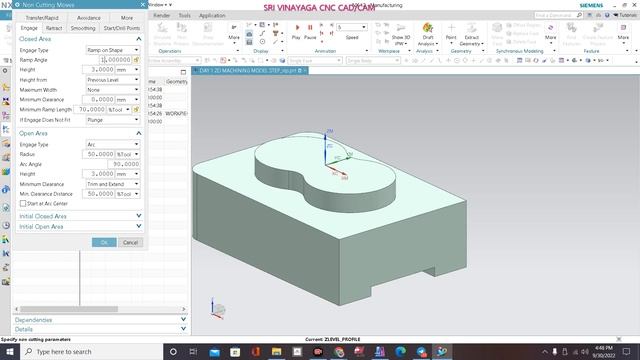Image resolution: width=640 pixels, height=360 pixels.
Task: Click the Arc Angle input field
Action: pos(124,164)
